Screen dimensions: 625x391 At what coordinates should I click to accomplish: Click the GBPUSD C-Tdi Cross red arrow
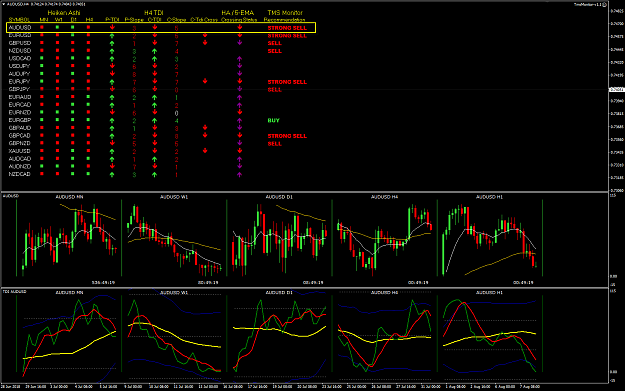pyautogui.click(x=205, y=43)
